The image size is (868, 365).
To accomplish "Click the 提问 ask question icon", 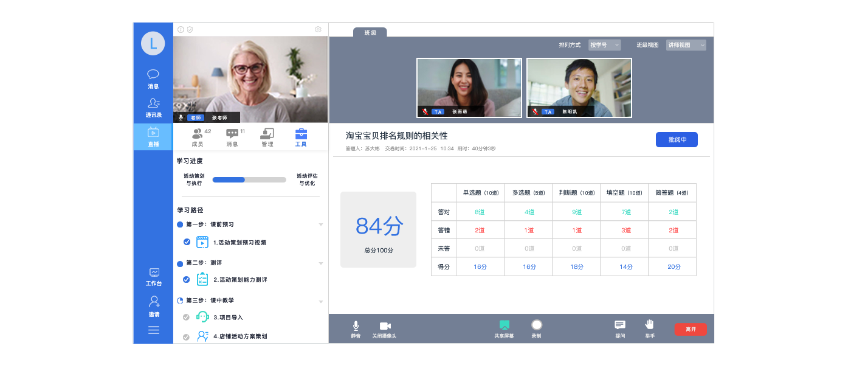I will tap(619, 325).
